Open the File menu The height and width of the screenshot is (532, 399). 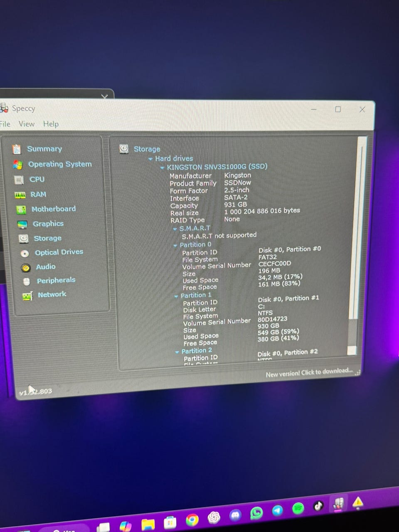pos(5,124)
